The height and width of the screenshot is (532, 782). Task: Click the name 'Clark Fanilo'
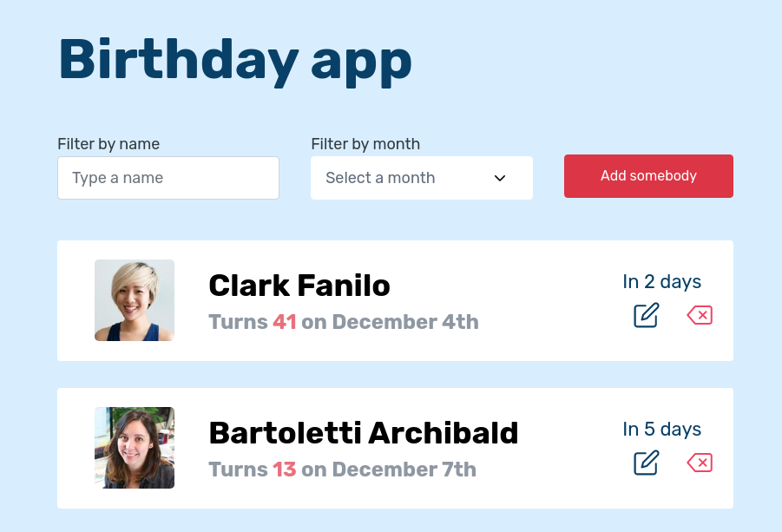click(299, 286)
